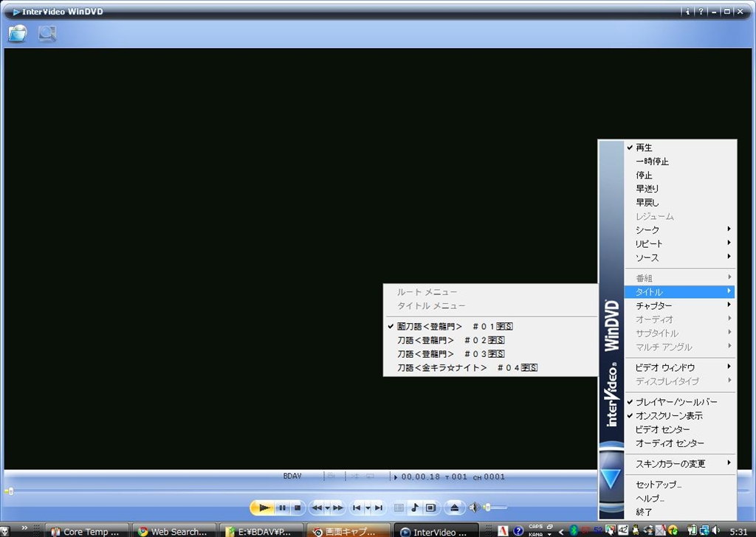This screenshot has width=756, height=537.
Task: Select the checked title 刀語<登龍門> #01
Action: coord(490,326)
